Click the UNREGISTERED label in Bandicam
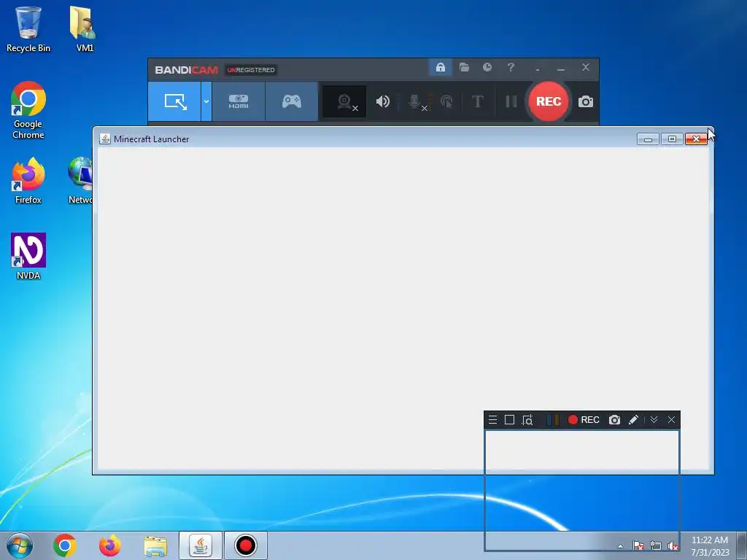 (x=251, y=70)
